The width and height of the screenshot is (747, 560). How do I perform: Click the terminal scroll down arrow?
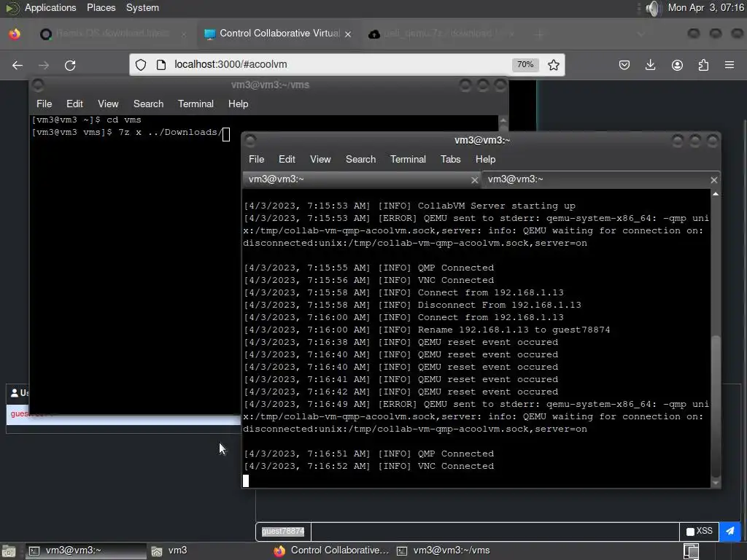coord(715,483)
